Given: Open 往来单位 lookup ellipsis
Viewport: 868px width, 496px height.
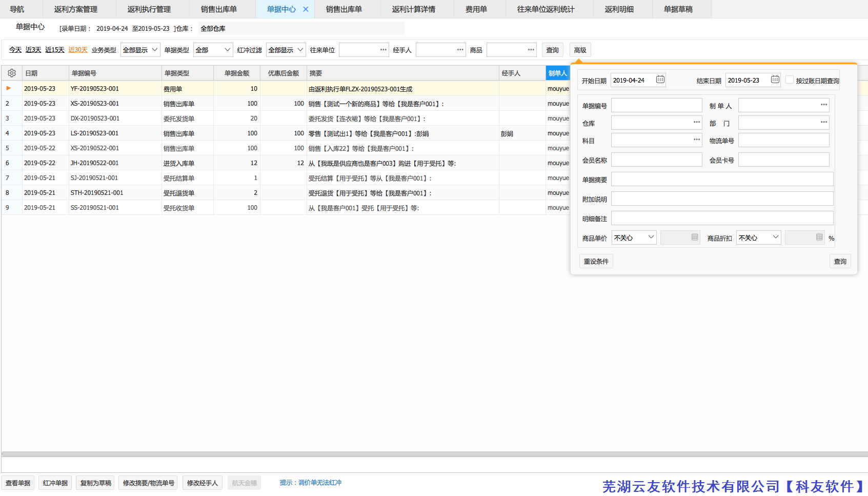Looking at the screenshot, I should pos(383,50).
